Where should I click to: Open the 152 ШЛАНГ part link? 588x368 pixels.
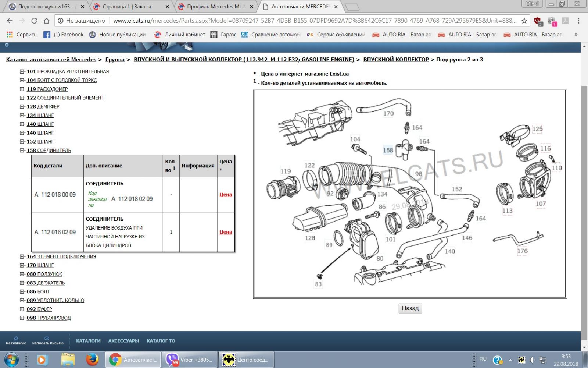coord(40,142)
